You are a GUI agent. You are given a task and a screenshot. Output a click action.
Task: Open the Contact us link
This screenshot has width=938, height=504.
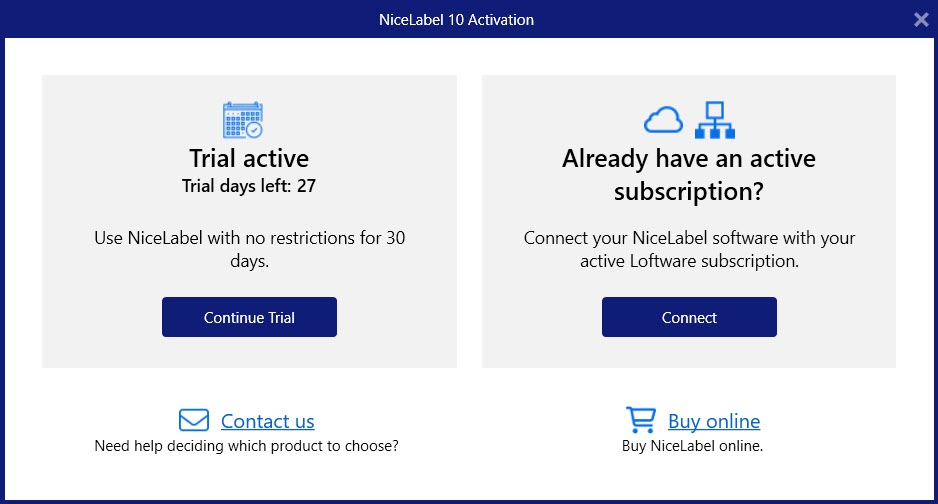click(267, 421)
